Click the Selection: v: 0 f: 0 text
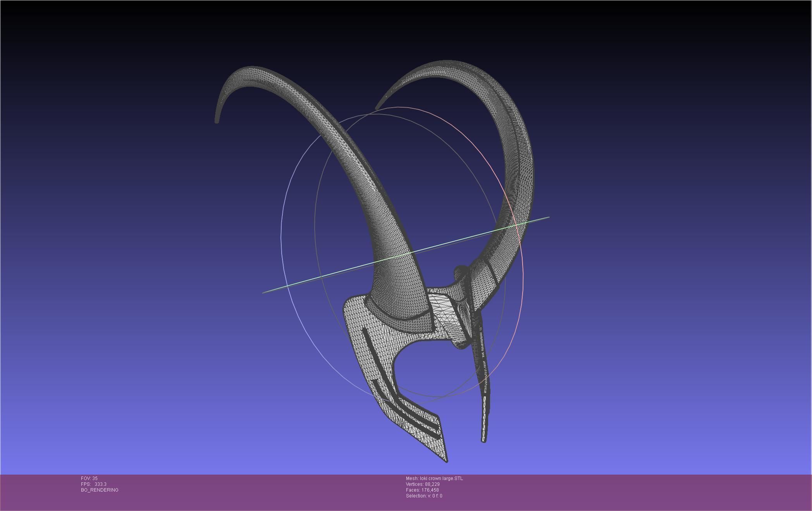The image size is (812, 511). pos(424,496)
